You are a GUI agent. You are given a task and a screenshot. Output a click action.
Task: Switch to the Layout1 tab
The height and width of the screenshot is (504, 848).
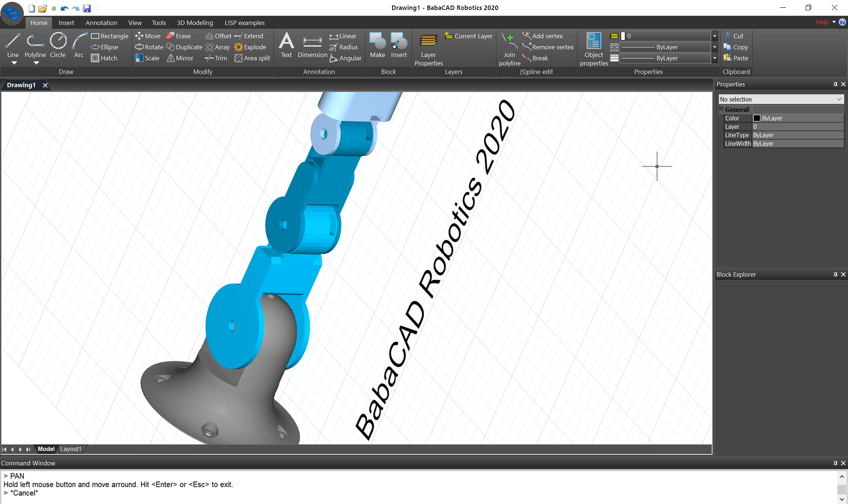tap(71, 449)
